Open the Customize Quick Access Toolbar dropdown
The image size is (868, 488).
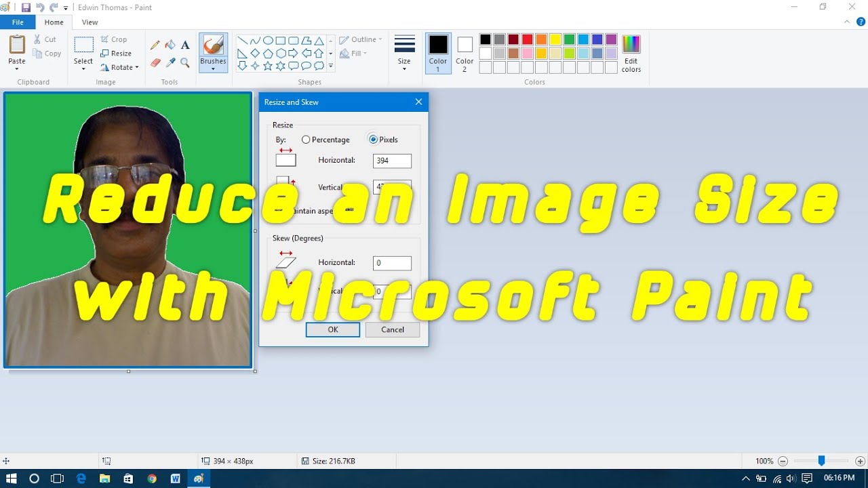66,7
